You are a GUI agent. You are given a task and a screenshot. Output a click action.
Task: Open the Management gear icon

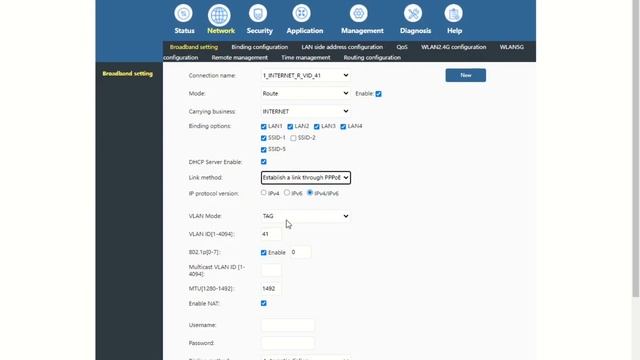(358, 14)
